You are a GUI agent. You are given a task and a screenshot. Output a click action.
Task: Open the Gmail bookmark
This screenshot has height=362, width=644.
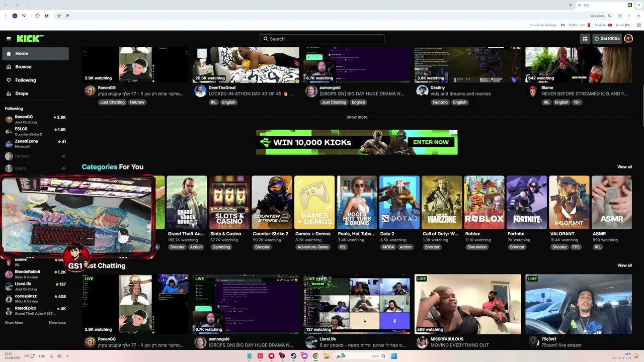click(x=623, y=25)
